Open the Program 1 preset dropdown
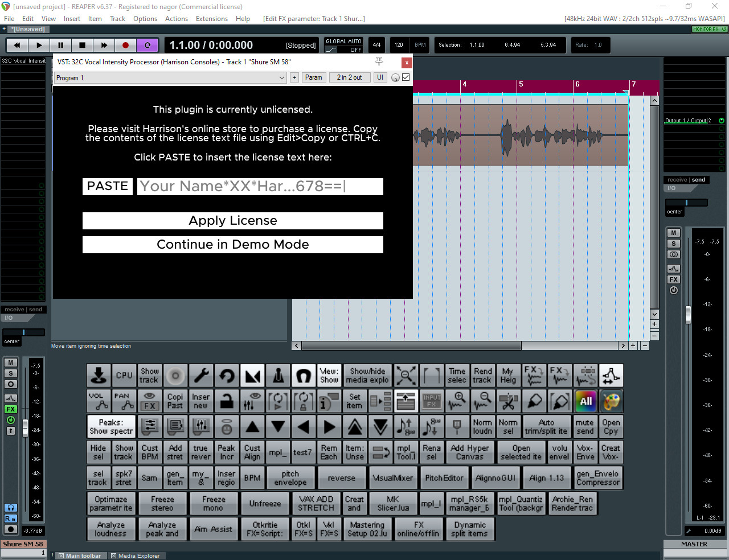729x560 pixels. pyautogui.click(x=170, y=77)
